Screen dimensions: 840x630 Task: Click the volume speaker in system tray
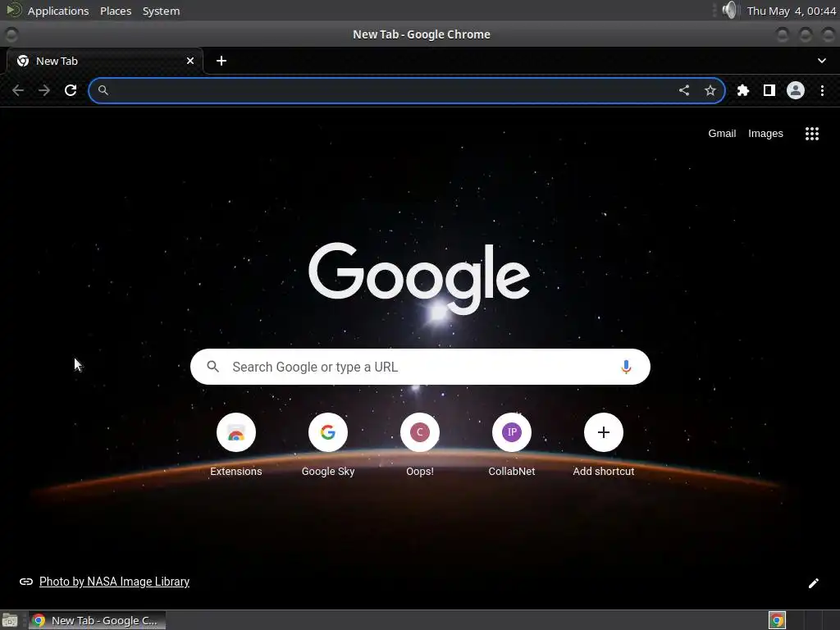728,10
